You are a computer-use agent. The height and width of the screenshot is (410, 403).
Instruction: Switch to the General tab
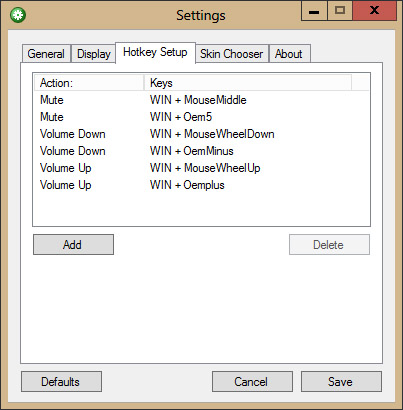point(46,54)
